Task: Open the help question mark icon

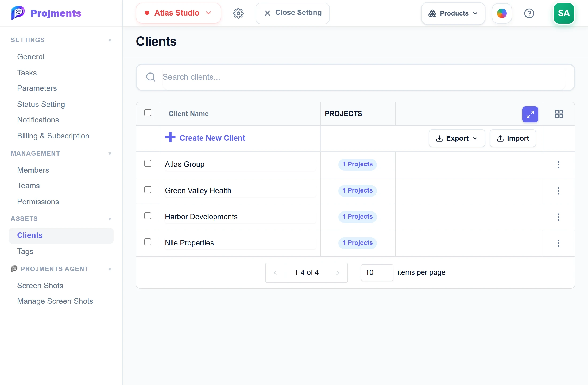Action: 529,13
